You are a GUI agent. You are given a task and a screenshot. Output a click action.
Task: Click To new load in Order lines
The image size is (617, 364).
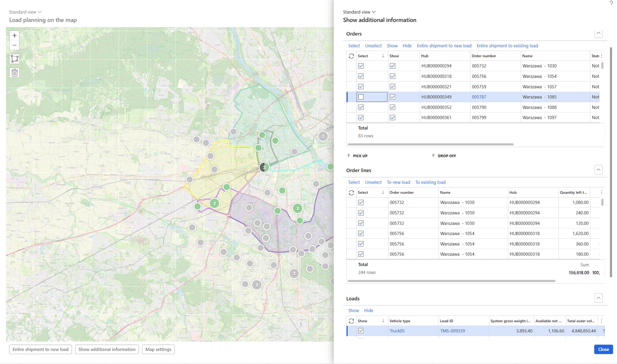[x=398, y=182]
